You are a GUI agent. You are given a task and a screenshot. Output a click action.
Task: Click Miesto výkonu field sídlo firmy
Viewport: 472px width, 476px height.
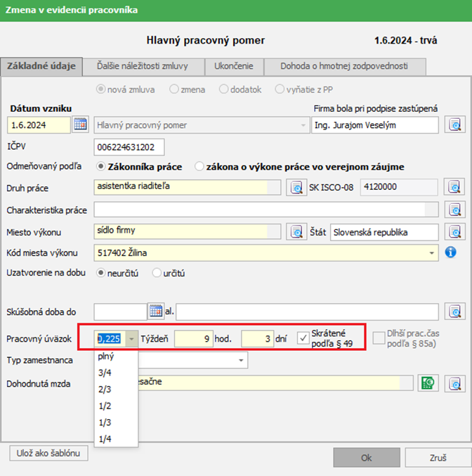click(x=188, y=231)
